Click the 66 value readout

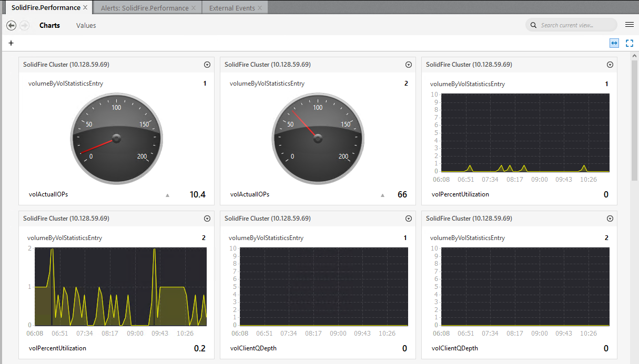pos(402,195)
